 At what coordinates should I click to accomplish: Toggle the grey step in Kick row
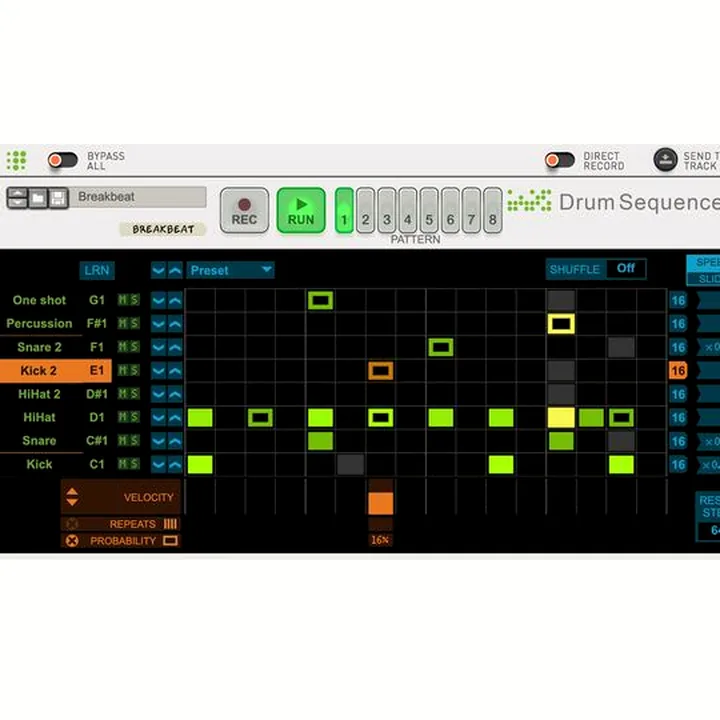350,465
